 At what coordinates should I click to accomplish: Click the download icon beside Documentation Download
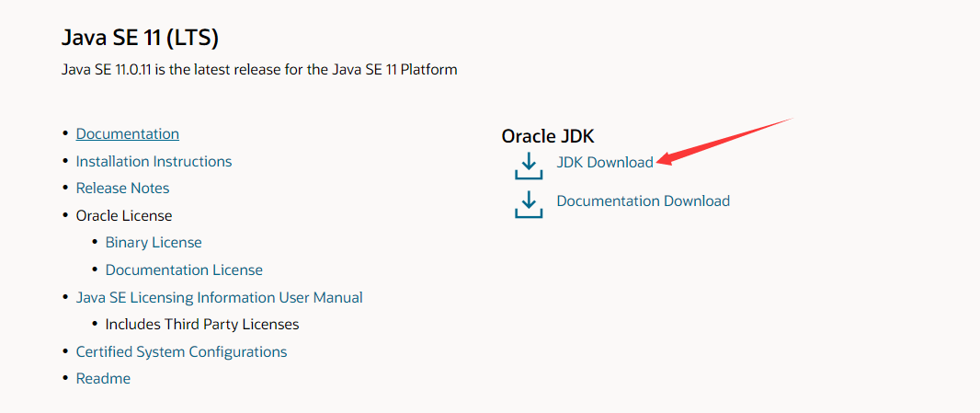[529, 204]
